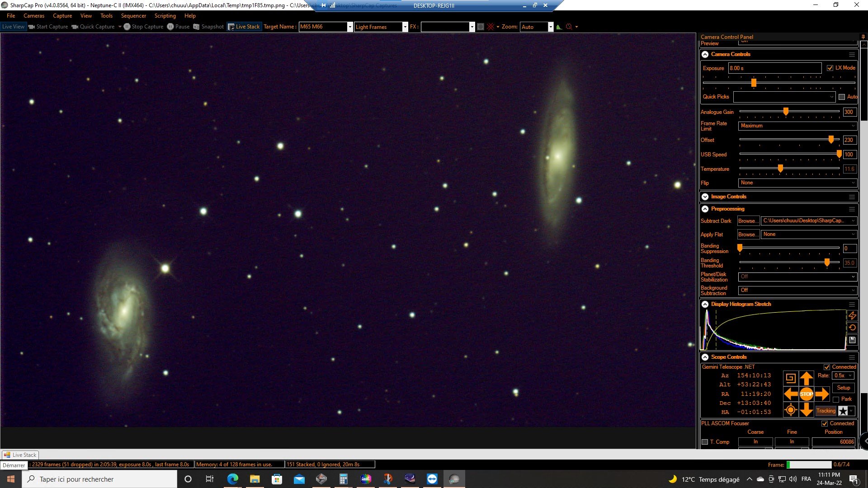Image resolution: width=868 pixels, height=488 pixels.
Task: Click the Fine In focuser button
Action: (x=792, y=442)
